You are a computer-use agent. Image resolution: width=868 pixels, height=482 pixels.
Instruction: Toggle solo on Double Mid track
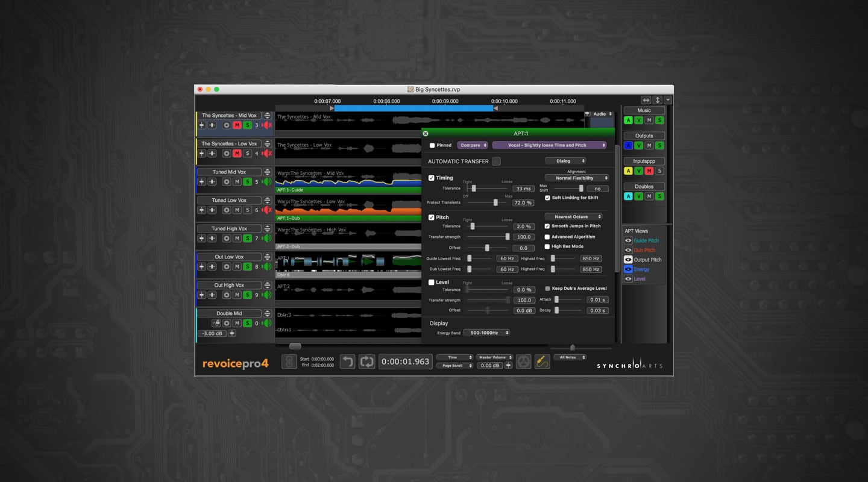pyautogui.click(x=247, y=324)
